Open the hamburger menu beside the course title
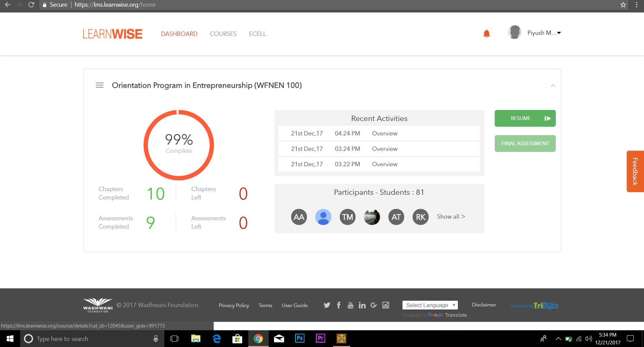This screenshot has width=644, height=347. point(100,85)
